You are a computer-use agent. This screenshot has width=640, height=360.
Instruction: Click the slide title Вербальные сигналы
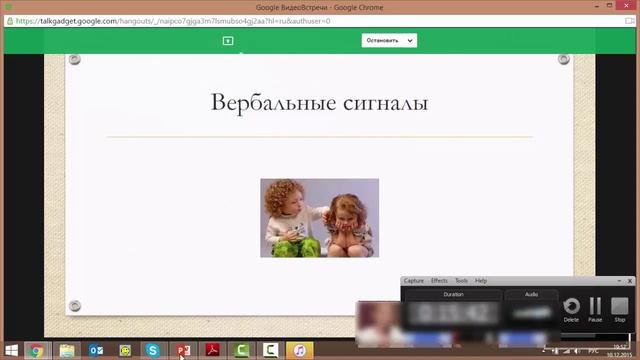(319, 102)
